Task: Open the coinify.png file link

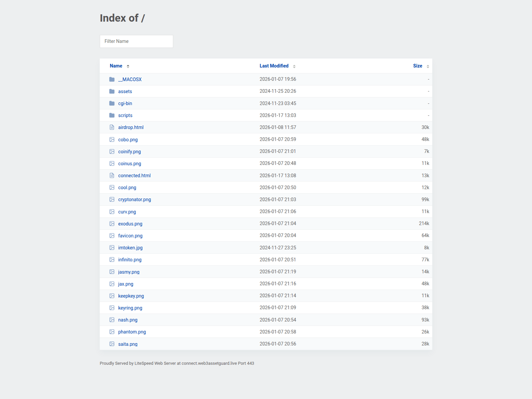Action: [x=130, y=152]
